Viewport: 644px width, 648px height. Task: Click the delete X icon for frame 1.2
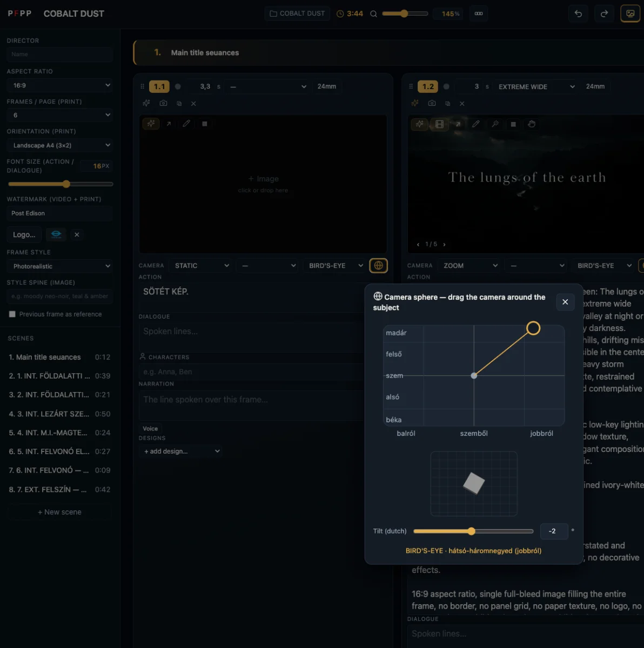point(462,103)
